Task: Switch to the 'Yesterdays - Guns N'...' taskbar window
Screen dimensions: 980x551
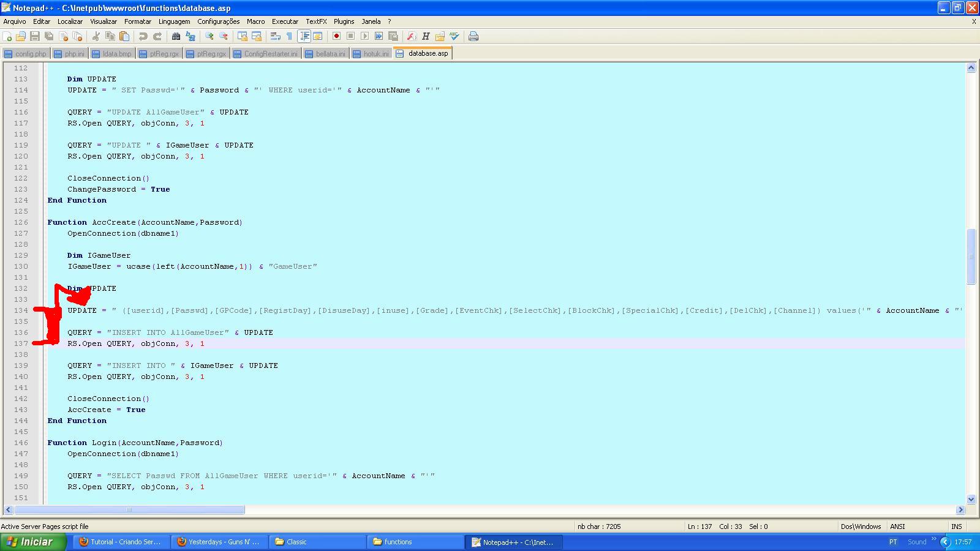Action: click(219, 542)
